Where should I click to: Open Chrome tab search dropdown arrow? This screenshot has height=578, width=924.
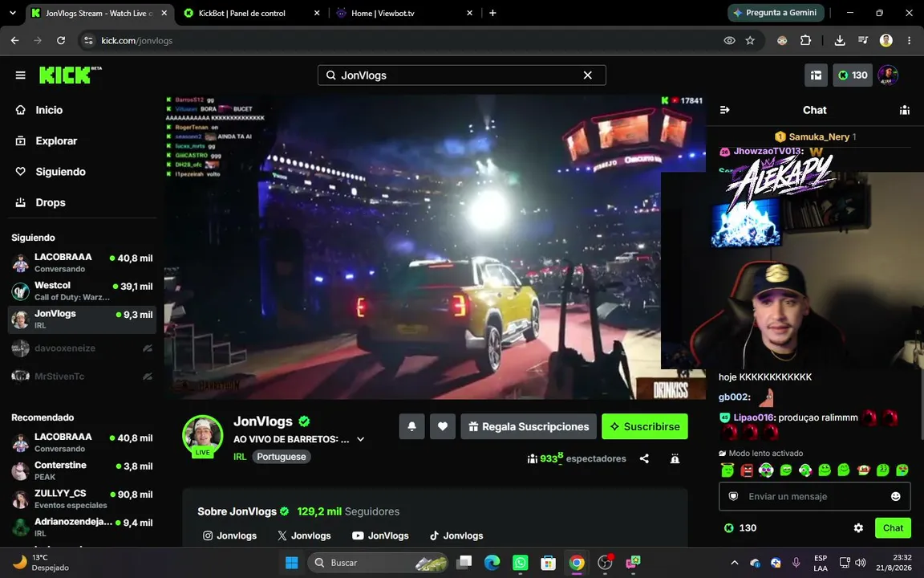12,13
